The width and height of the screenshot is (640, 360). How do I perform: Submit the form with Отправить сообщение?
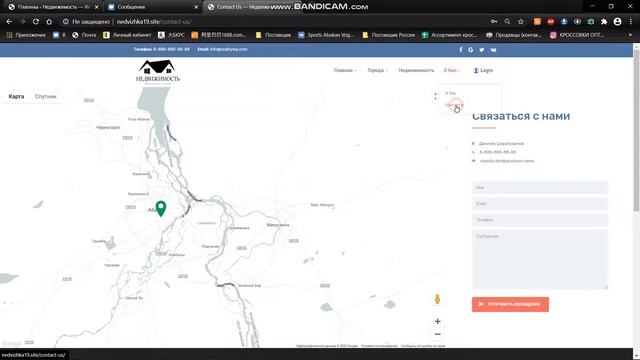510,304
